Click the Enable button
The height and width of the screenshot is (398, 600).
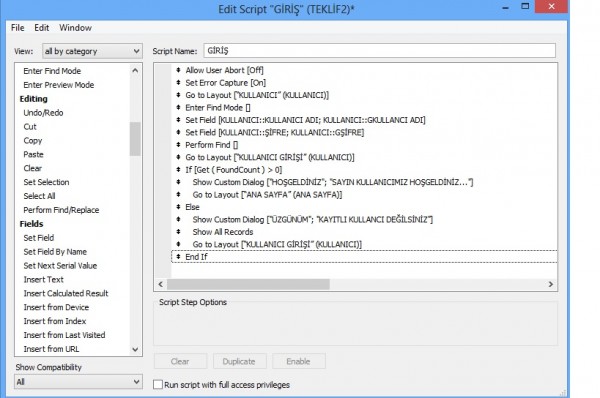click(298, 361)
